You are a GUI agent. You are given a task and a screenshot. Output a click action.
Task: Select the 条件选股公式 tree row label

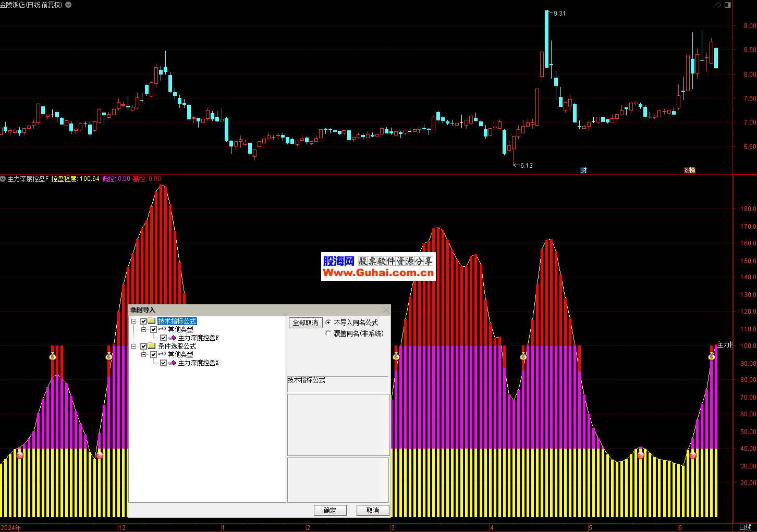[x=177, y=347]
